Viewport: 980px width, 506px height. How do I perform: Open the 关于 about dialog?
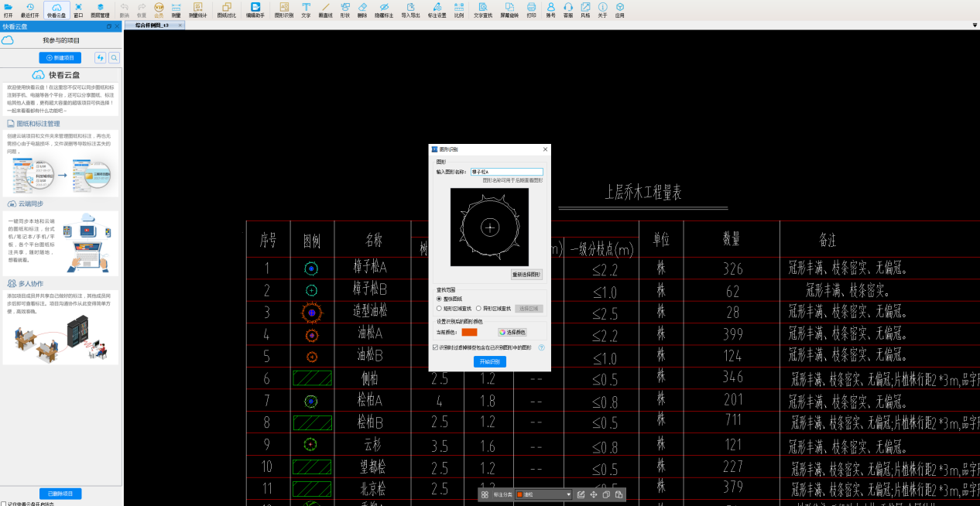point(602,9)
